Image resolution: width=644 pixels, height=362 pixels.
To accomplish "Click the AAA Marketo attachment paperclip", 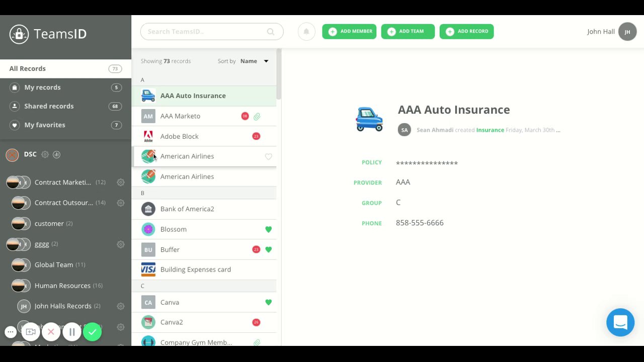I will pos(257,117).
